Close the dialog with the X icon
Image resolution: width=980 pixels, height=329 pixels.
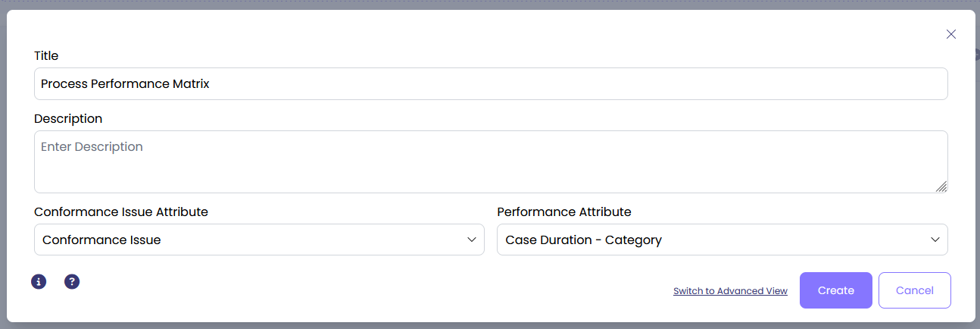click(x=951, y=34)
